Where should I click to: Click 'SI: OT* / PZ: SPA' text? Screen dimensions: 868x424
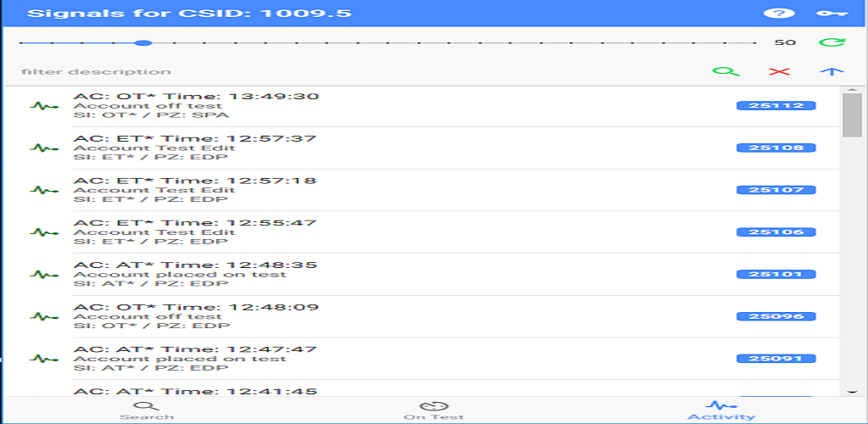tap(151, 115)
